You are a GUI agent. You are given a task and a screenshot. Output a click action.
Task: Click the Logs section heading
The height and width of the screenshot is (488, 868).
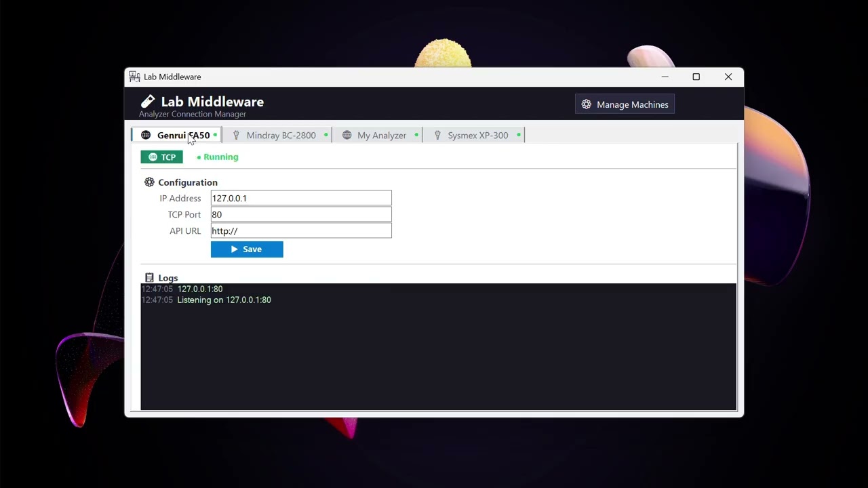click(x=167, y=278)
